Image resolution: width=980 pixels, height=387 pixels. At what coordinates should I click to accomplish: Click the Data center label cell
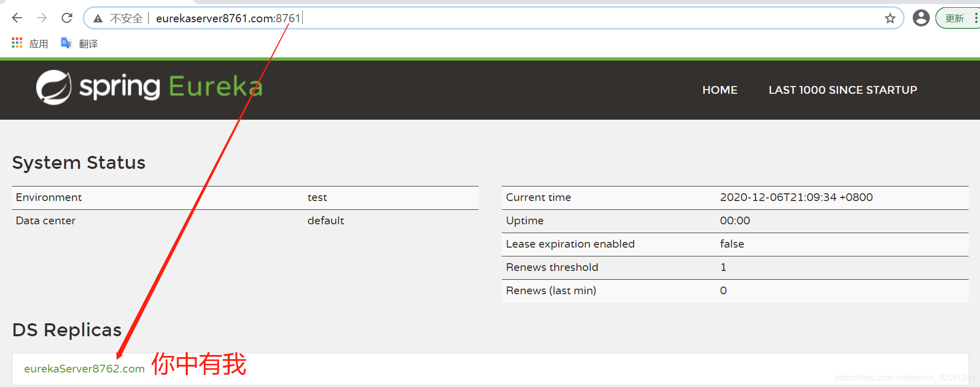tap(46, 221)
